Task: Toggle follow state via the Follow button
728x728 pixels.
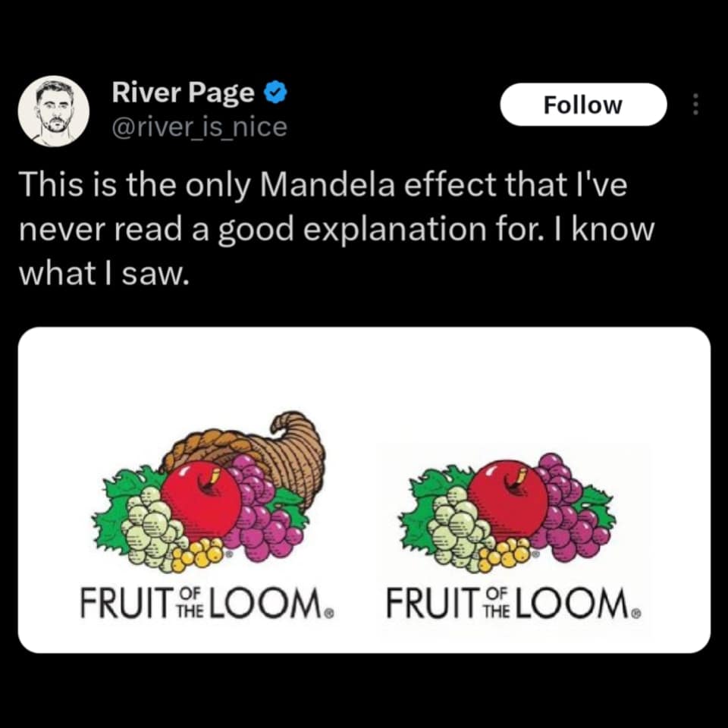Action: click(582, 104)
